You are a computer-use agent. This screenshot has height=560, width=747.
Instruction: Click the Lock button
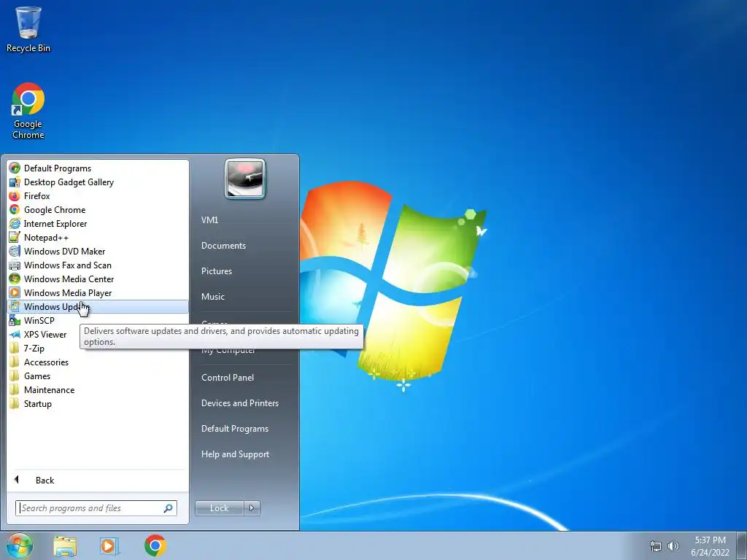click(x=219, y=508)
